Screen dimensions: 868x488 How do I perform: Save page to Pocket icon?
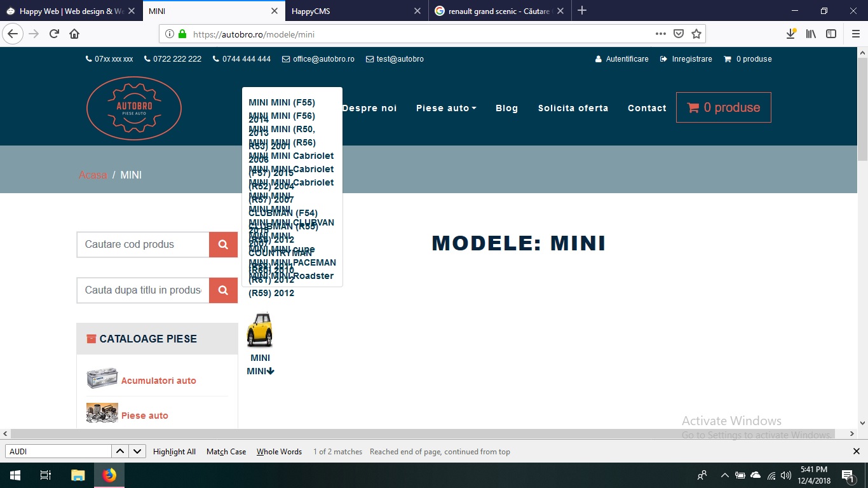click(679, 34)
